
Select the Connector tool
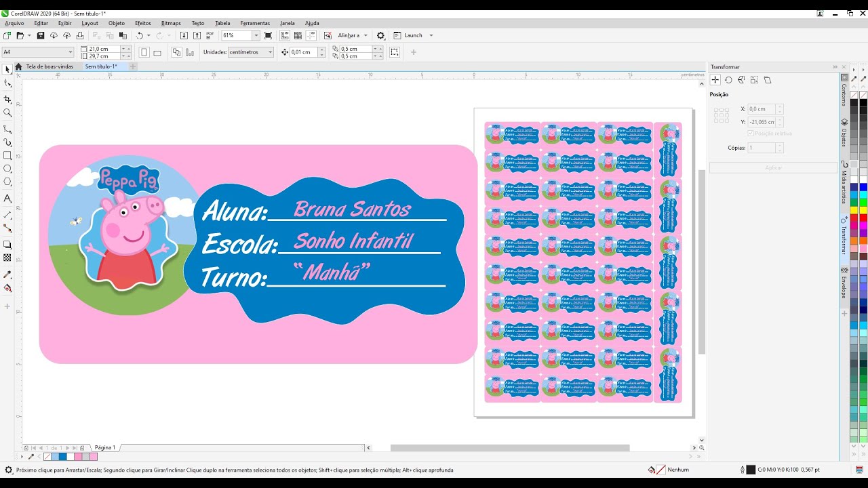click(x=7, y=228)
